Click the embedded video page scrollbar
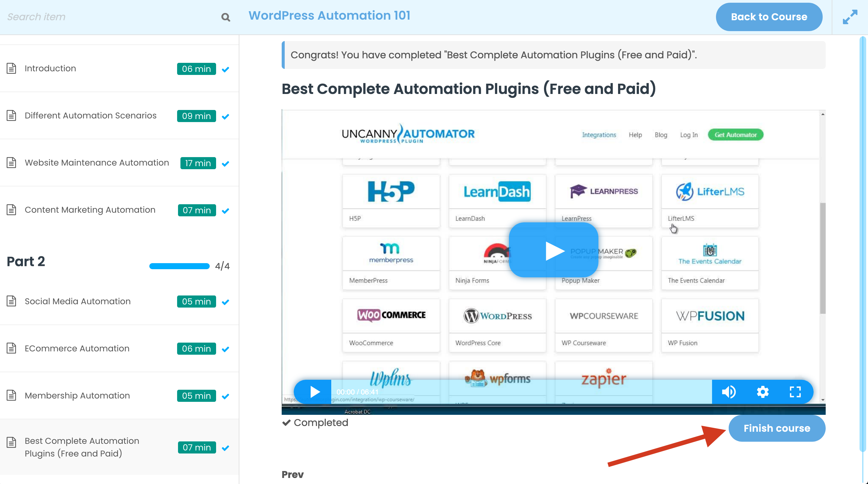 coord(822,258)
